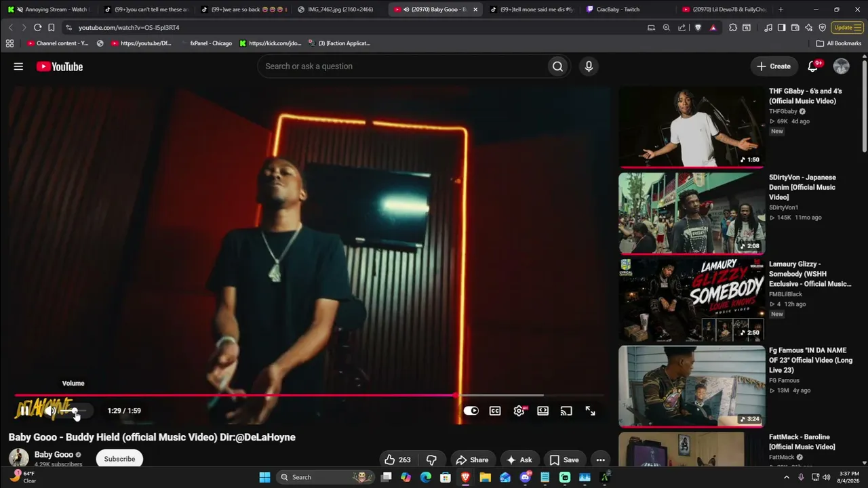Screen dimensions: 868x488
Task: Save the video to a playlist
Action: point(564,460)
